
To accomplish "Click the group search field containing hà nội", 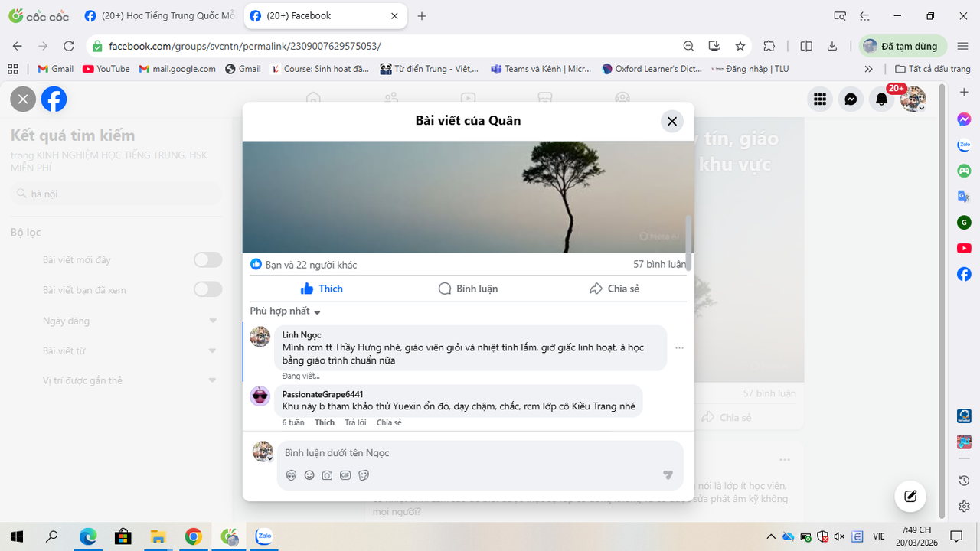I will (x=116, y=194).
